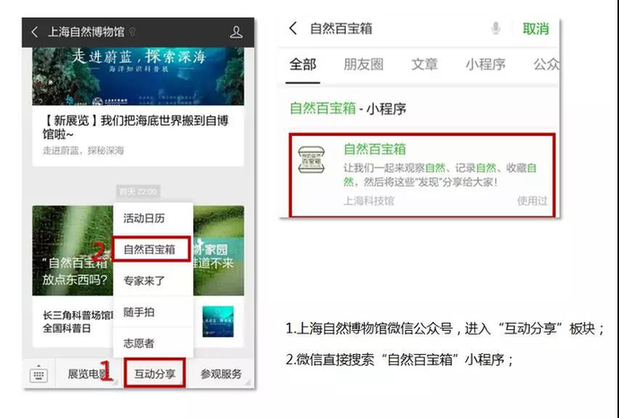Choose 自然百宝箱 from popup menu
The height and width of the screenshot is (418, 619).
tap(152, 249)
